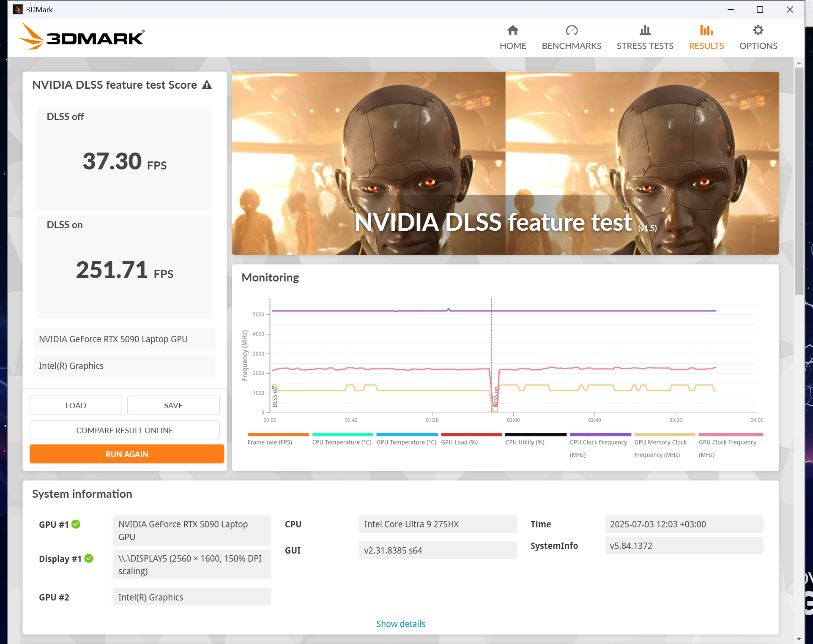The height and width of the screenshot is (644, 813).
Task: Click the Intel(R) Graphics row in score panel
Action: [x=125, y=366]
